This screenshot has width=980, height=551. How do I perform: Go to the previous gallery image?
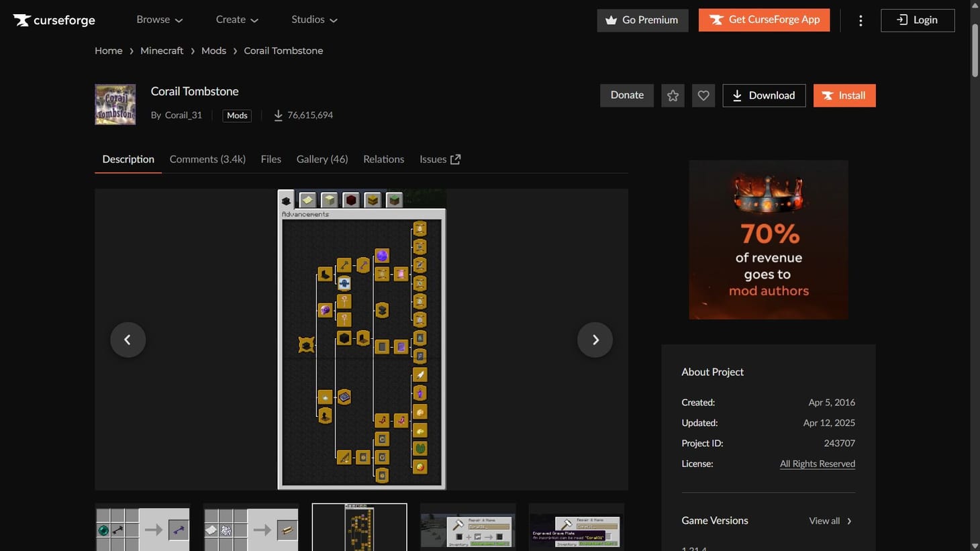(x=128, y=340)
